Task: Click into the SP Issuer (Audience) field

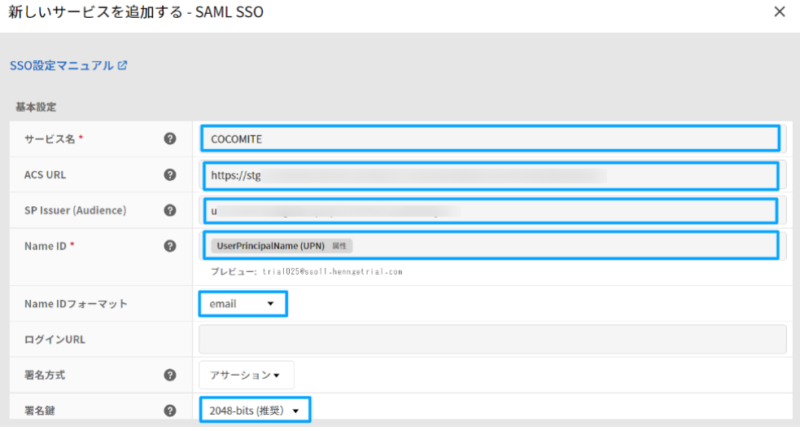Action: coord(490,211)
